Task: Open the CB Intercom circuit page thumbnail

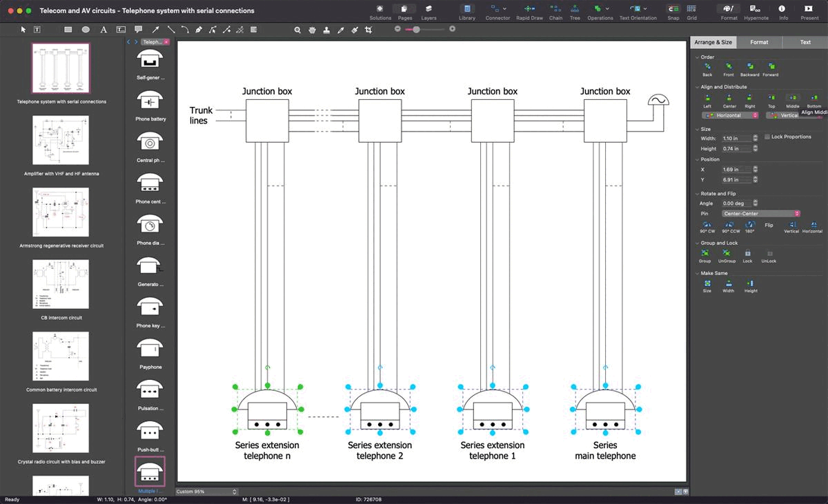Action: 61,284
